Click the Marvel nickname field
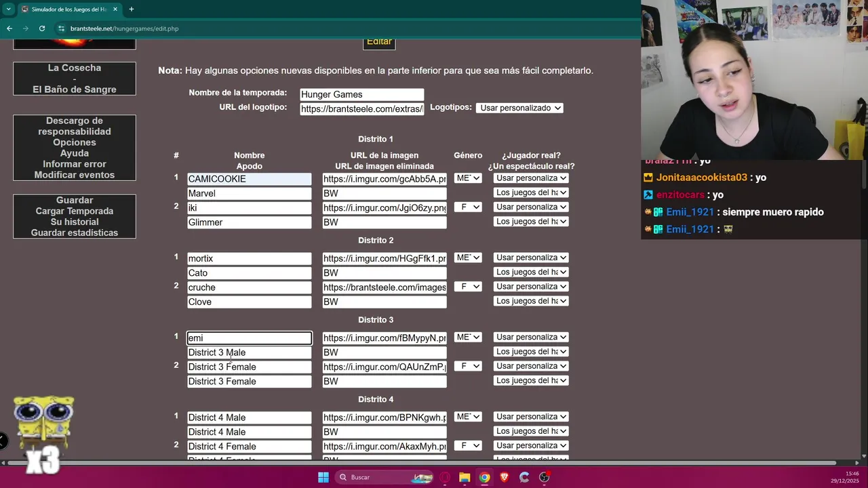Image resolution: width=868 pixels, height=488 pixels. pyautogui.click(x=250, y=193)
